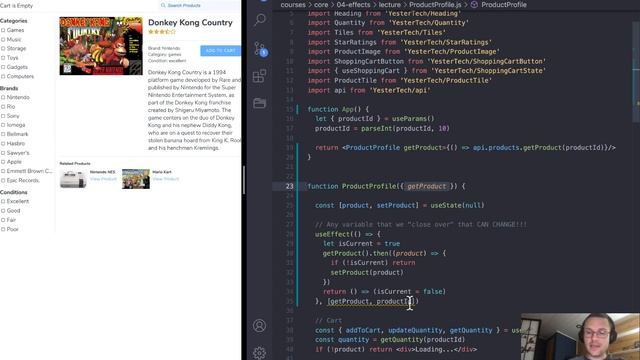The height and width of the screenshot is (360, 640).
Task: Click the Add to Cart button
Action: 220,51
